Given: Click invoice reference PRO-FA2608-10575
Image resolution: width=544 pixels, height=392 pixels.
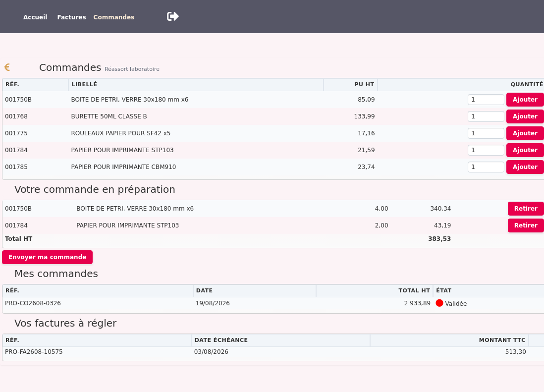Looking at the screenshot, I should pyautogui.click(x=34, y=352).
